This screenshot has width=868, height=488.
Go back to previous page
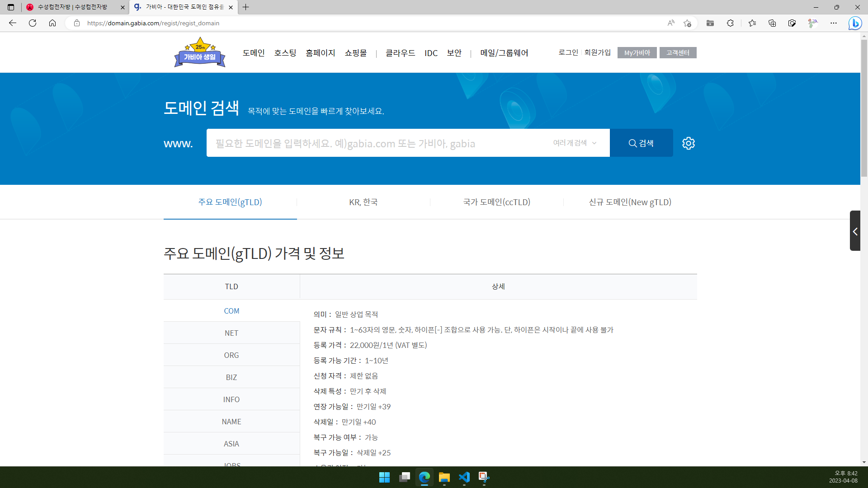click(x=13, y=23)
